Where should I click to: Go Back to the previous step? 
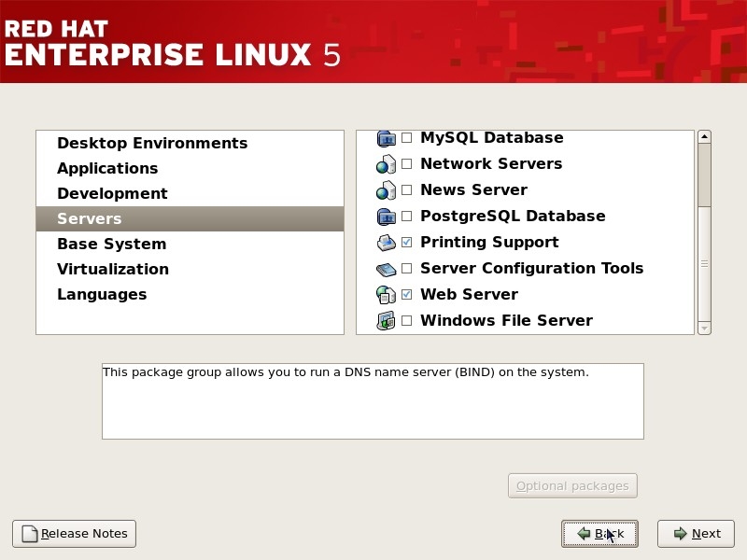click(x=599, y=534)
